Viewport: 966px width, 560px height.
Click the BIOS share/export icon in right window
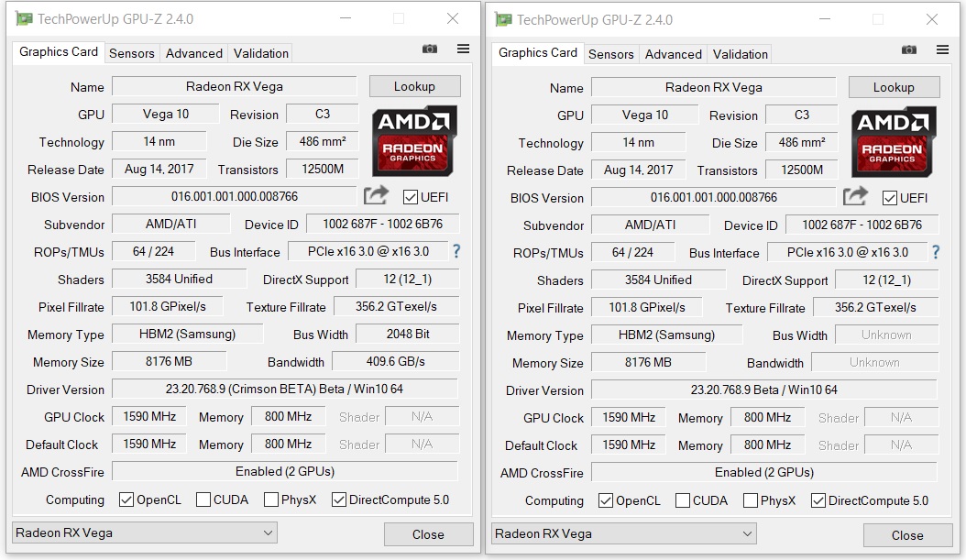point(855,196)
